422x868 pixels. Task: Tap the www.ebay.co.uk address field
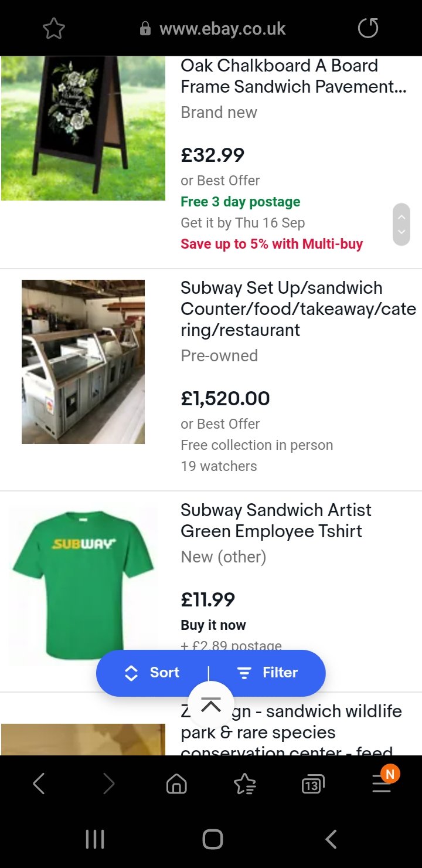pyautogui.click(x=222, y=29)
